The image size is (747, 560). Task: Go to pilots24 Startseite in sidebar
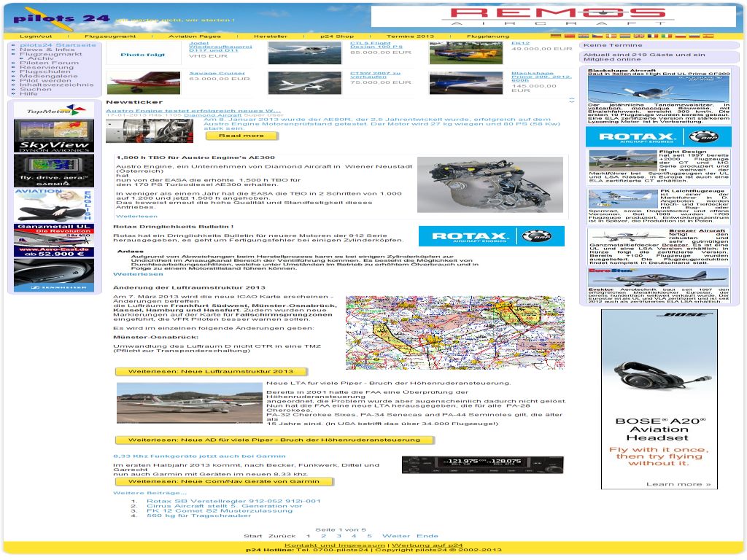(x=58, y=44)
